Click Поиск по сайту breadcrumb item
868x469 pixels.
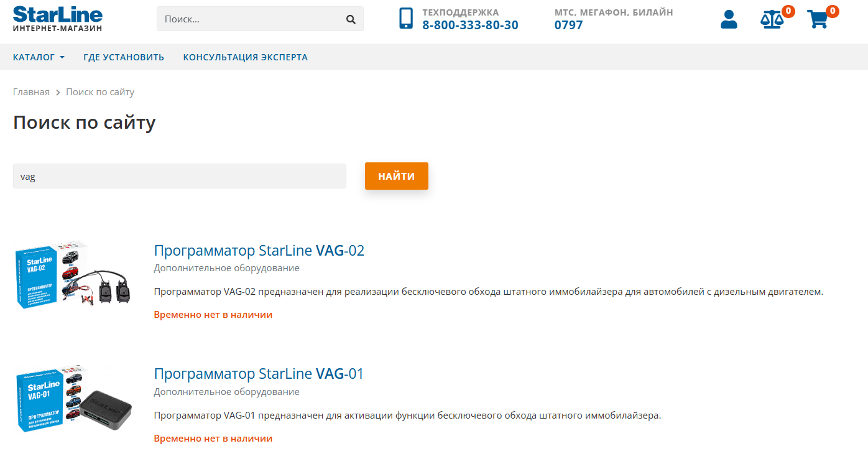pos(100,92)
